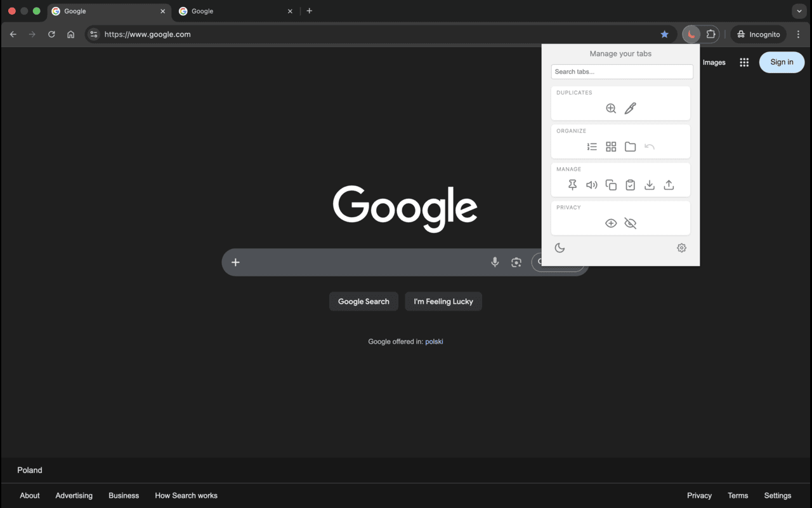The height and width of the screenshot is (508, 812).
Task: Click the Home button in toolbar
Action: [70, 34]
